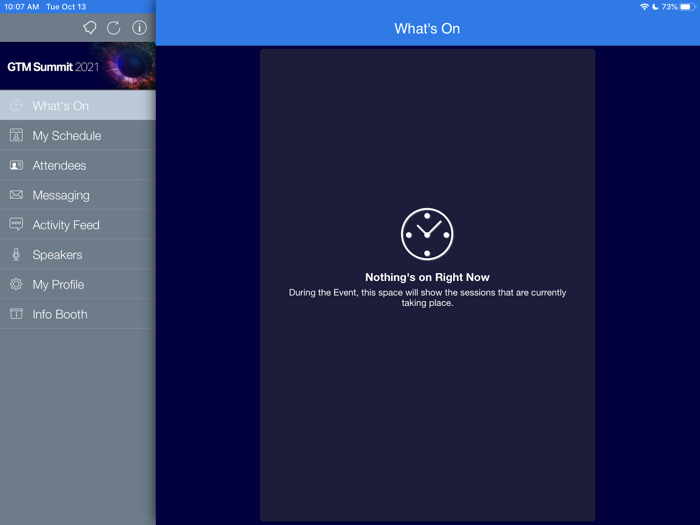Tap the "During the Event" description text
Image resolution: width=700 pixels, height=525 pixels.
coord(427,298)
